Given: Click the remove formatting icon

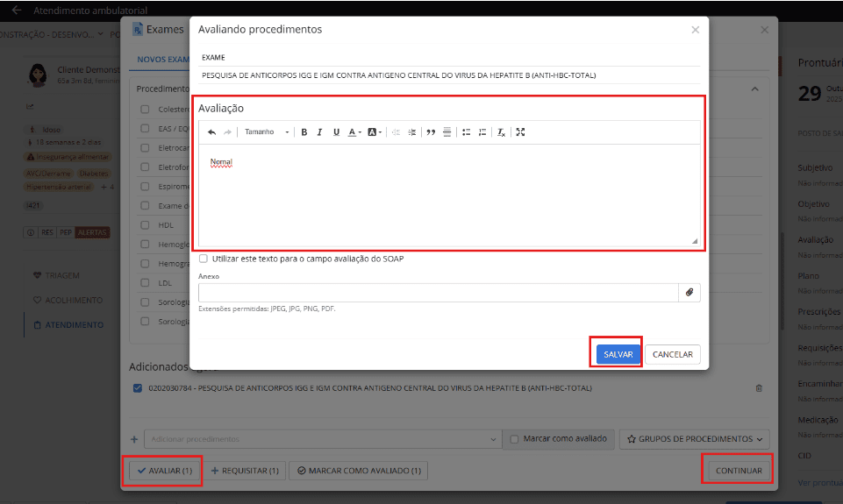Looking at the screenshot, I should (x=501, y=132).
